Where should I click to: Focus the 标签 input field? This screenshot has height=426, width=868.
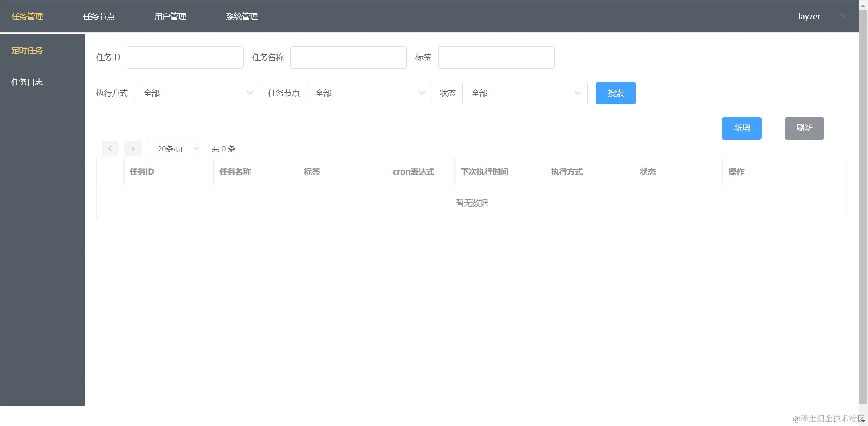(496, 57)
